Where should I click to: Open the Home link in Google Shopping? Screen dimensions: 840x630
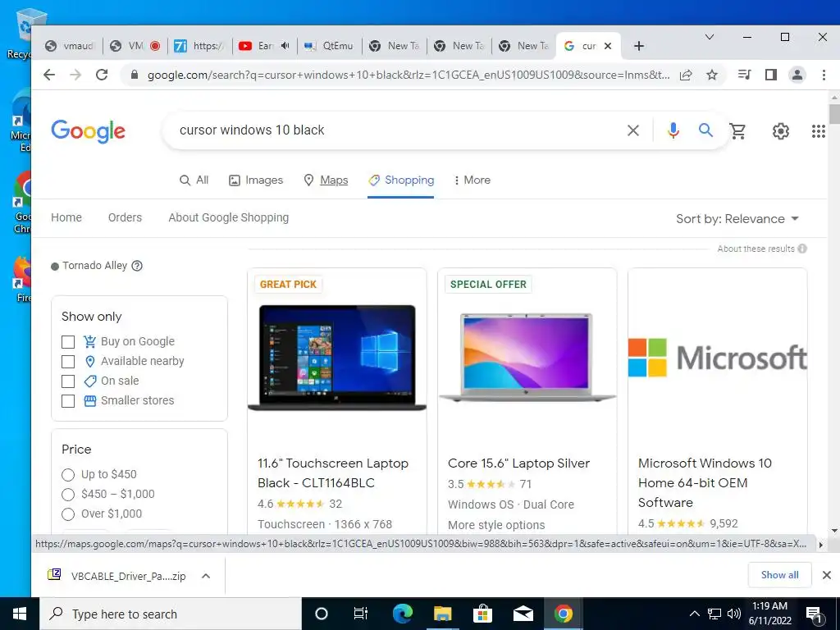[x=66, y=217]
